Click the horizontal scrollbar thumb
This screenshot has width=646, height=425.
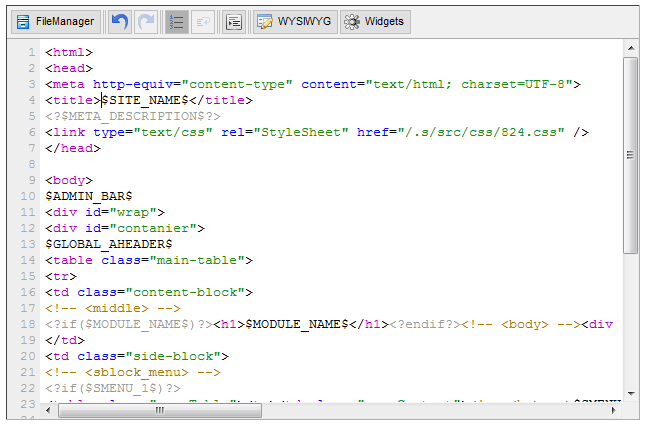pyautogui.click(x=160, y=410)
